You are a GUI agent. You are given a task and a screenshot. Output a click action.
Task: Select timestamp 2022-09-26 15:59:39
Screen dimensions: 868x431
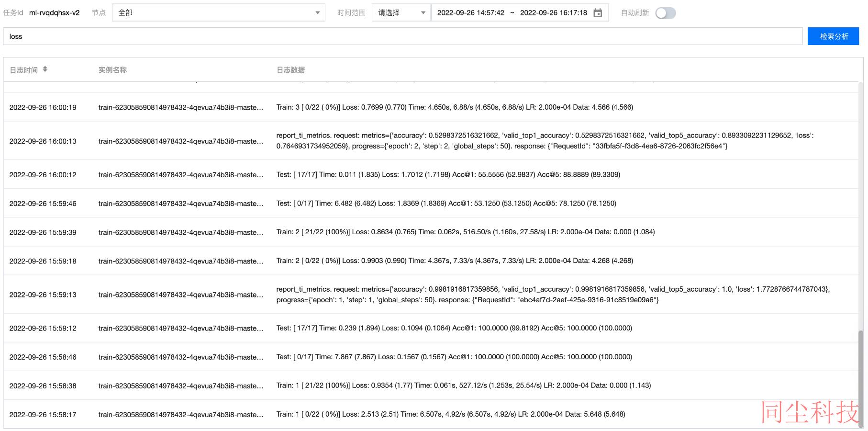pyautogui.click(x=43, y=232)
